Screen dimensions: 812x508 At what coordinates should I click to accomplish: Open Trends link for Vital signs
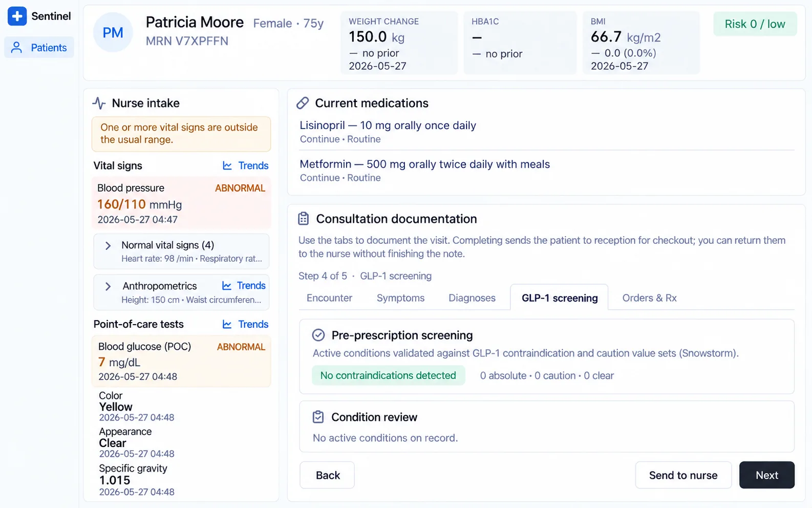246,166
